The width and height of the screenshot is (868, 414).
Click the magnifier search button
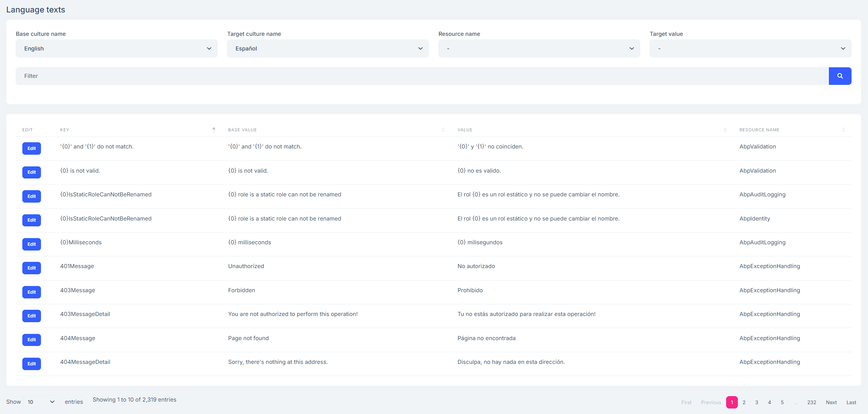pyautogui.click(x=840, y=76)
